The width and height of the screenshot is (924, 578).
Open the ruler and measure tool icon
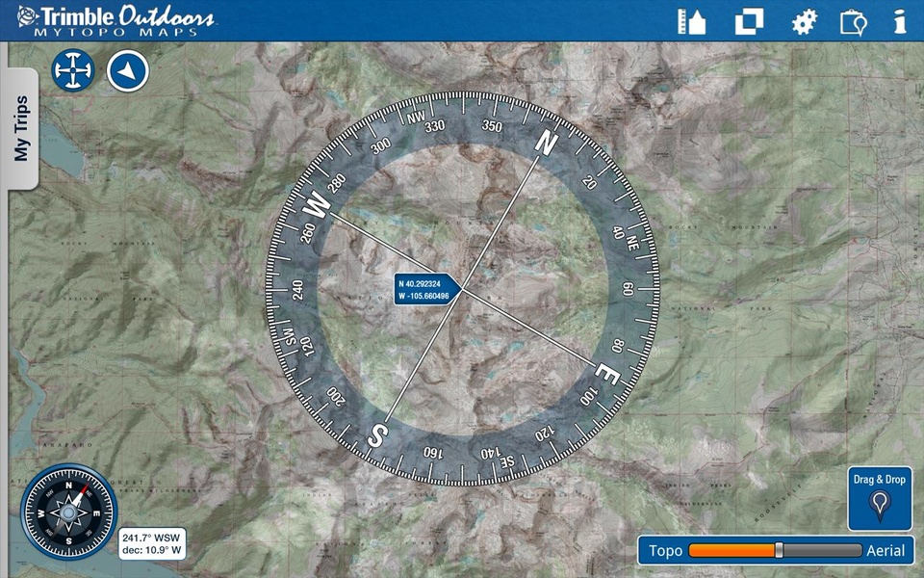pos(692,22)
